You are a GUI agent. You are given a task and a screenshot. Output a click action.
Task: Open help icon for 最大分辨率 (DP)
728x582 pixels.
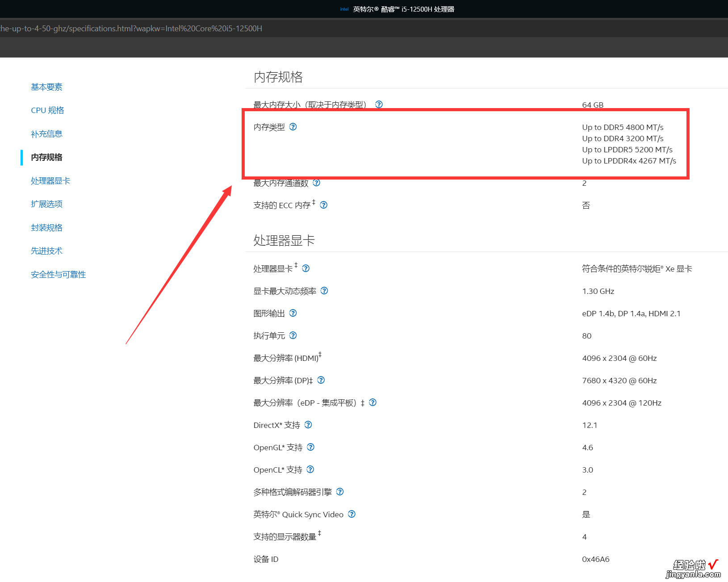click(321, 380)
